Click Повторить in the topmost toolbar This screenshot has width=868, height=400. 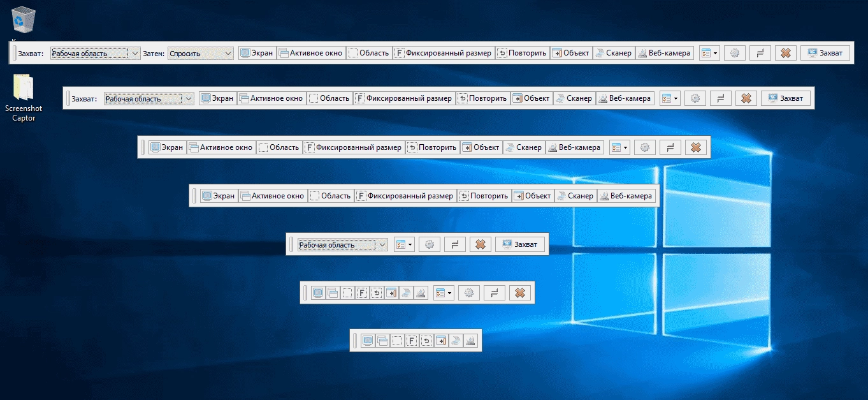522,53
